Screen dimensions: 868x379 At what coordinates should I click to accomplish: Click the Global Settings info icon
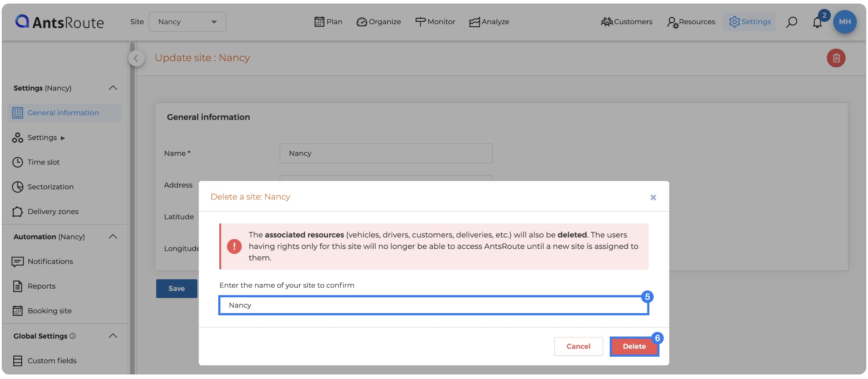tap(73, 336)
